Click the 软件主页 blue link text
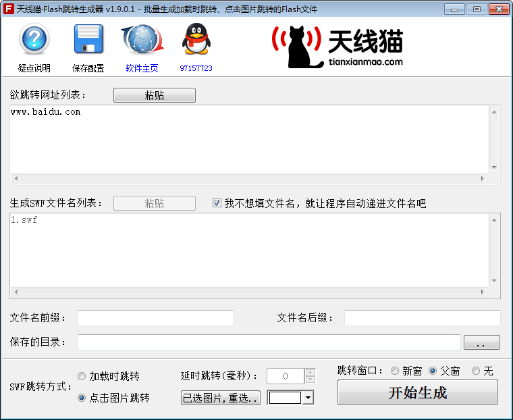 142,68
